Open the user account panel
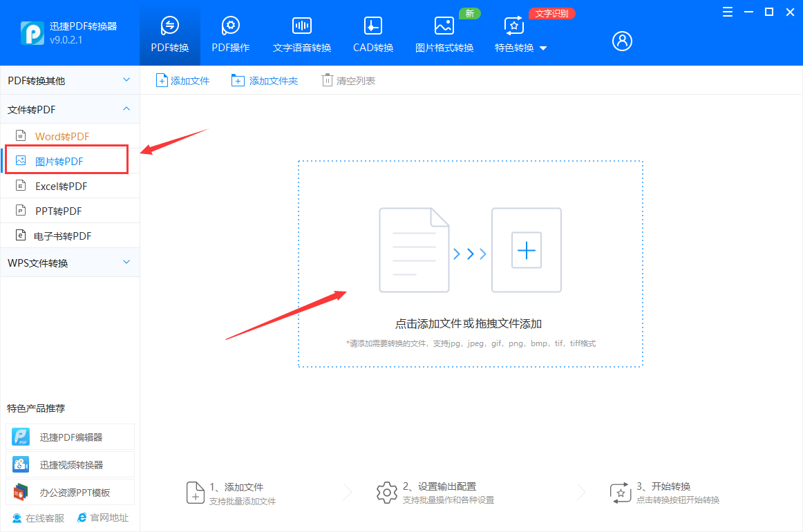 coord(621,41)
